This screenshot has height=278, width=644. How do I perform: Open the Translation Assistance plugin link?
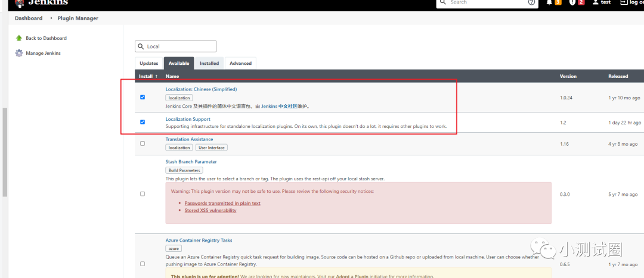(190, 139)
